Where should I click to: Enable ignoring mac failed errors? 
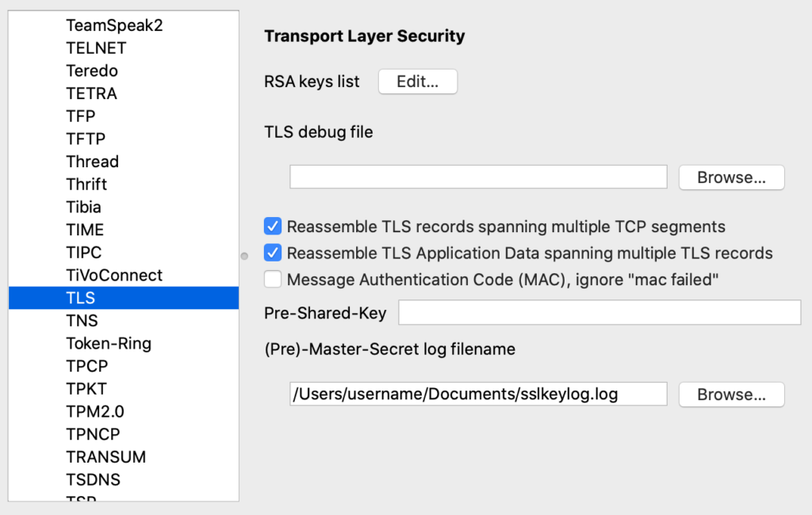pyautogui.click(x=273, y=279)
